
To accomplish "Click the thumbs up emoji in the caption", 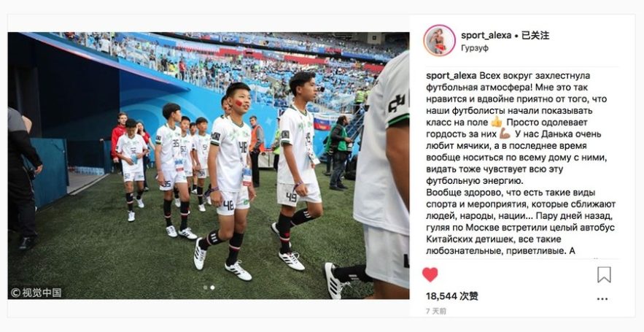I will pyautogui.click(x=497, y=122).
